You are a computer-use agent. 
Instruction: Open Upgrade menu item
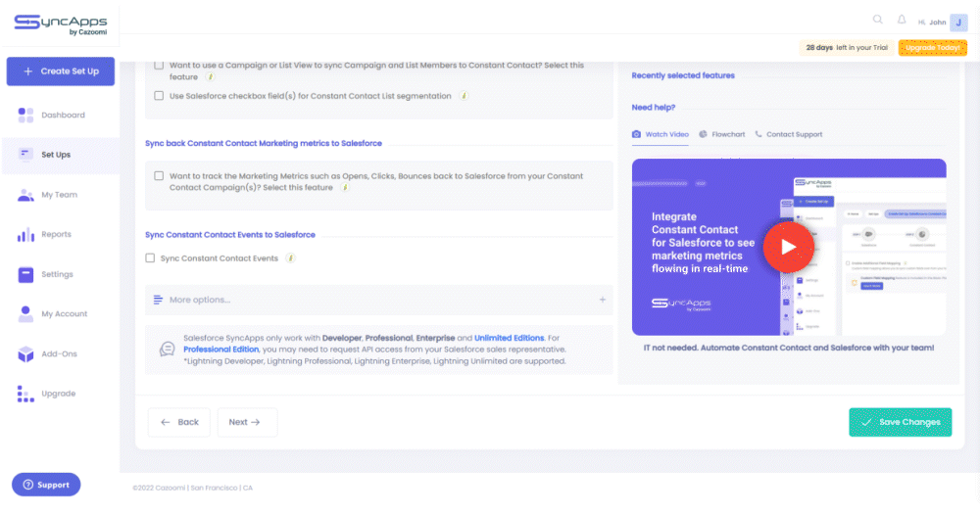61,395
